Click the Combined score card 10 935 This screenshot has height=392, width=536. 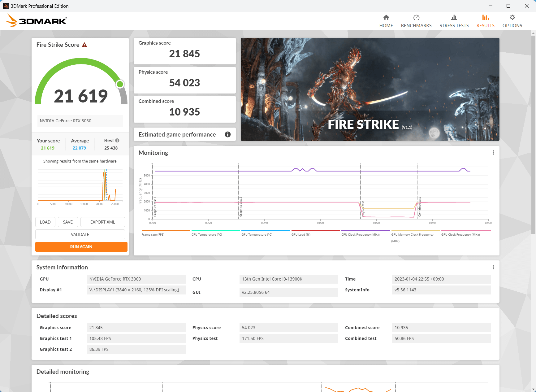click(x=185, y=109)
